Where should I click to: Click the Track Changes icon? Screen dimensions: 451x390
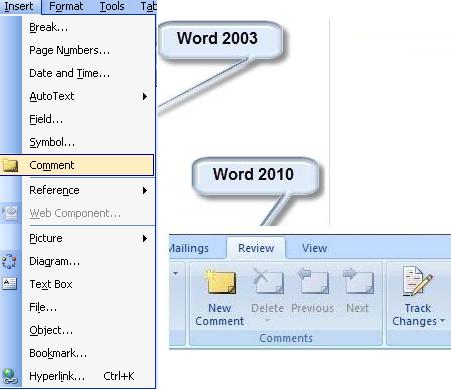[x=418, y=281]
